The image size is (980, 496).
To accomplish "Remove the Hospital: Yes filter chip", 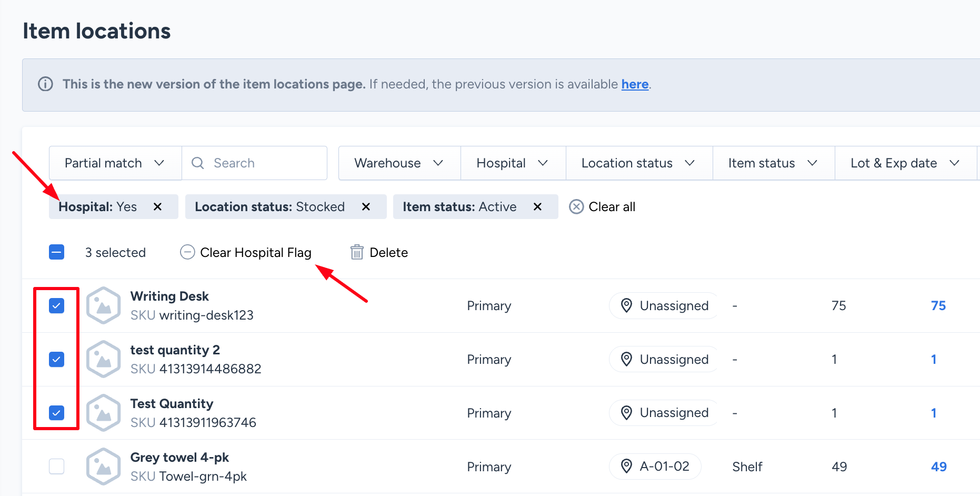I will (157, 207).
